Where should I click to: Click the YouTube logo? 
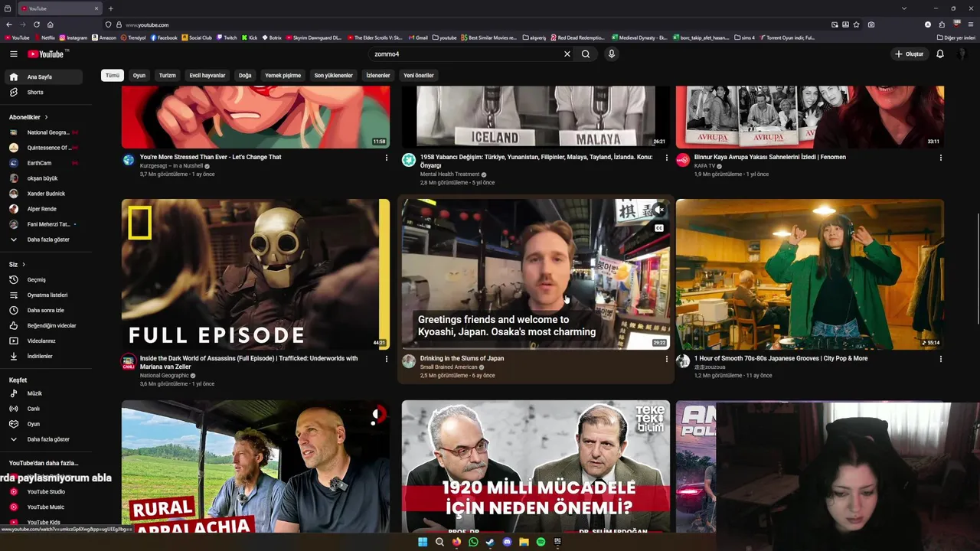[x=47, y=54]
